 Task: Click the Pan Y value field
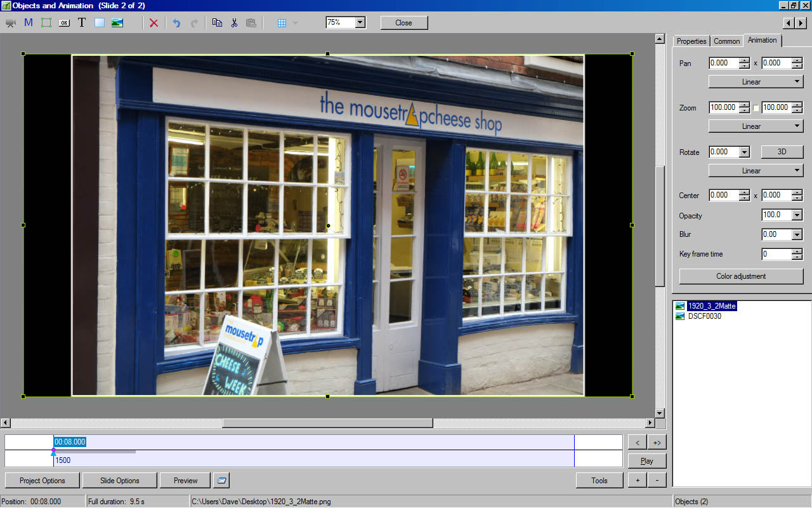776,63
